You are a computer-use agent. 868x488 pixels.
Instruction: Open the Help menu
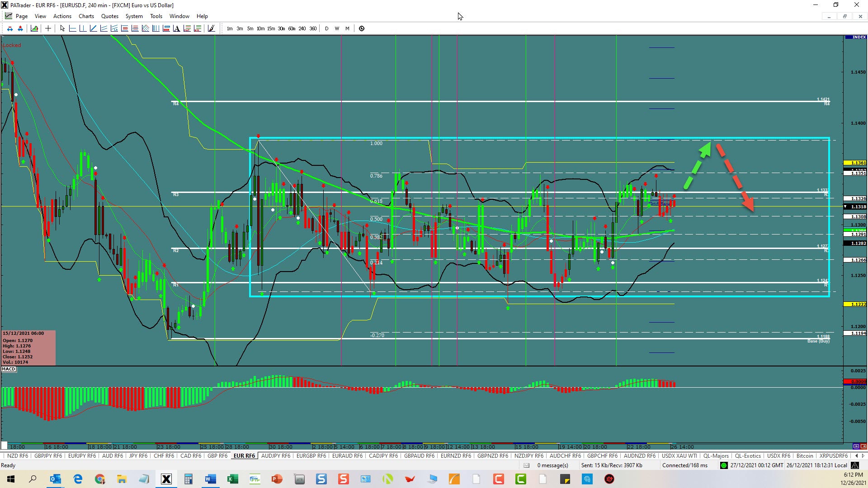tap(202, 16)
